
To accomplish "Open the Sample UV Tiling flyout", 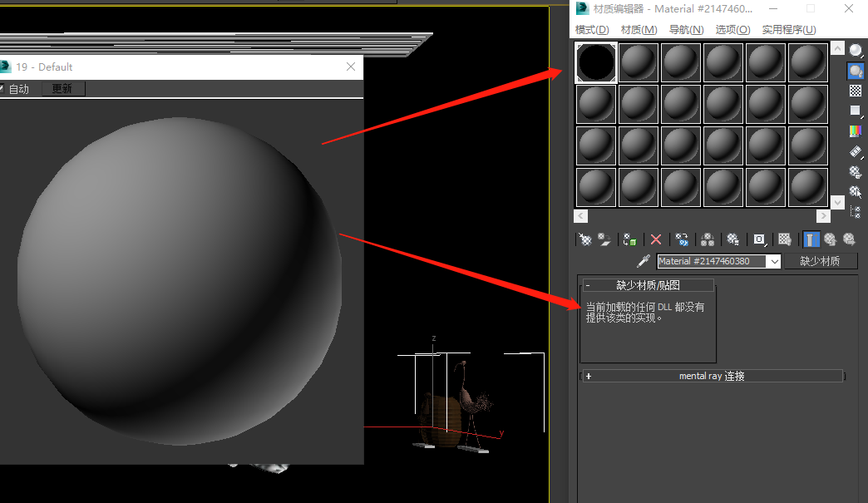I will pos(856,111).
